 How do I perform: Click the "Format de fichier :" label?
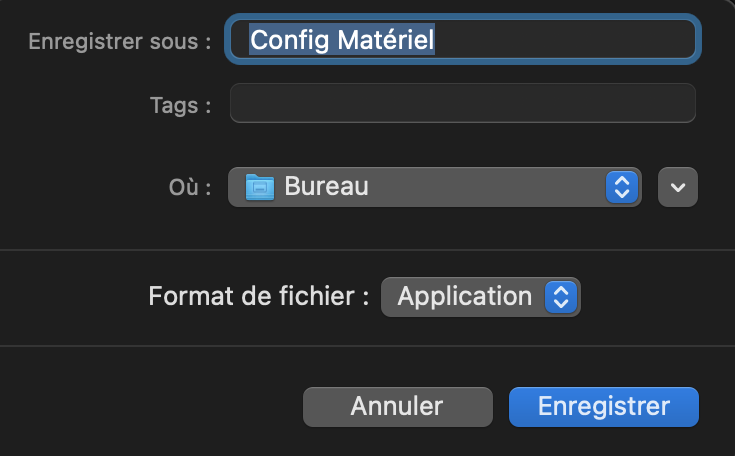coord(259,297)
